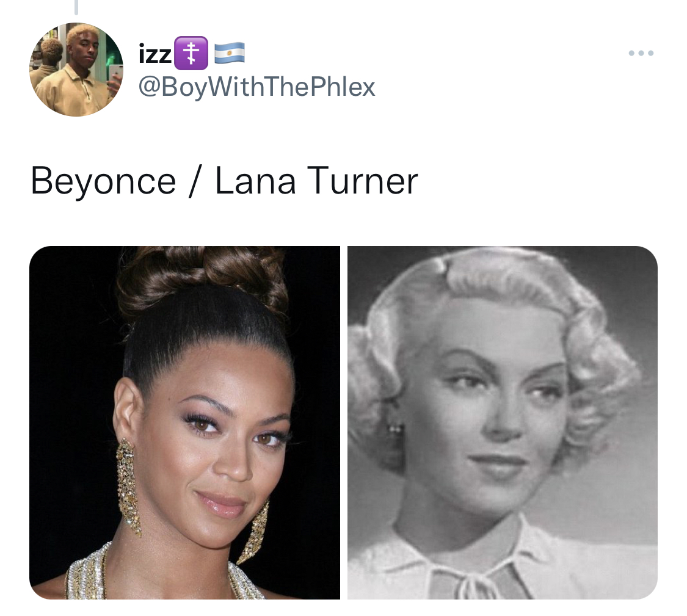Open izz's profile picture avatar
The image size is (687, 616).
click(76, 70)
